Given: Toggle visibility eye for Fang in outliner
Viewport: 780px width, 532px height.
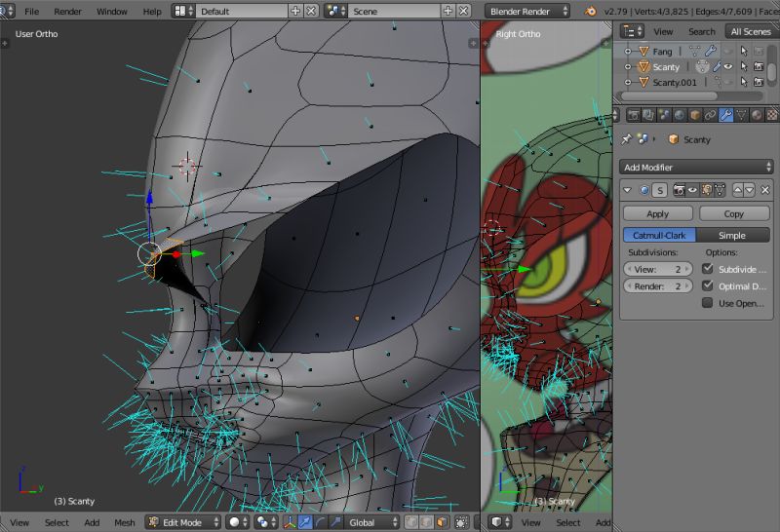Looking at the screenshot, I should pyautogui.click(x=728, y=51).
